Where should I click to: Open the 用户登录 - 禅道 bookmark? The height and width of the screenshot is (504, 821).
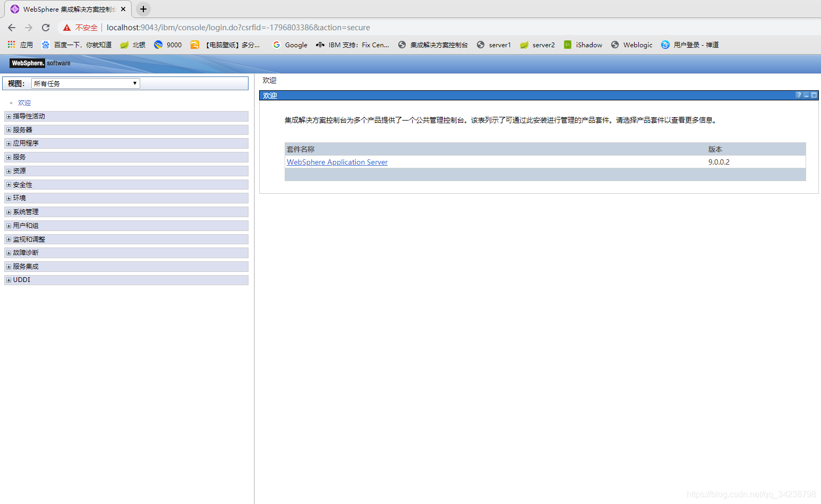point(690,45)
